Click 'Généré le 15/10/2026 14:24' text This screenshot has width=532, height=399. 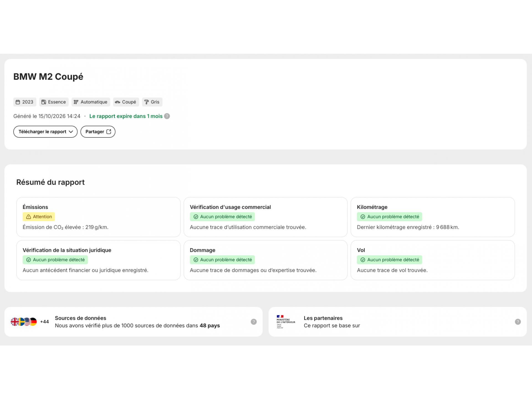point(47,116)
